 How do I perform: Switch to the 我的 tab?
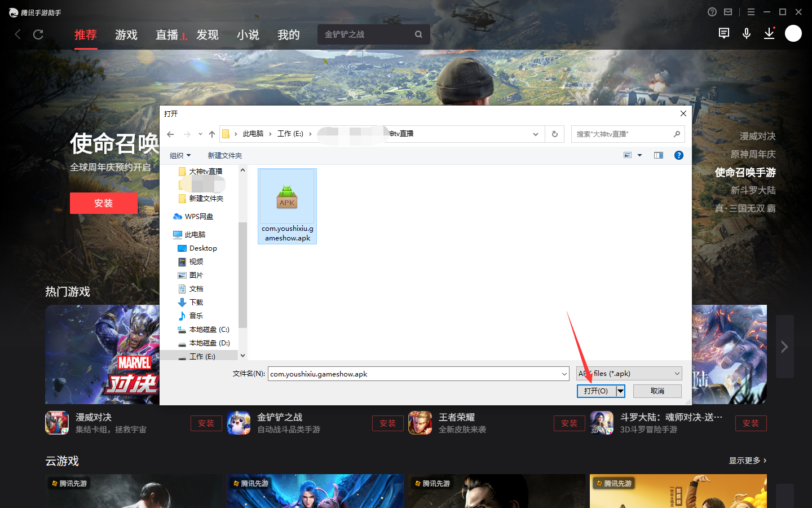pyautogui.click(x=289, y=35)
